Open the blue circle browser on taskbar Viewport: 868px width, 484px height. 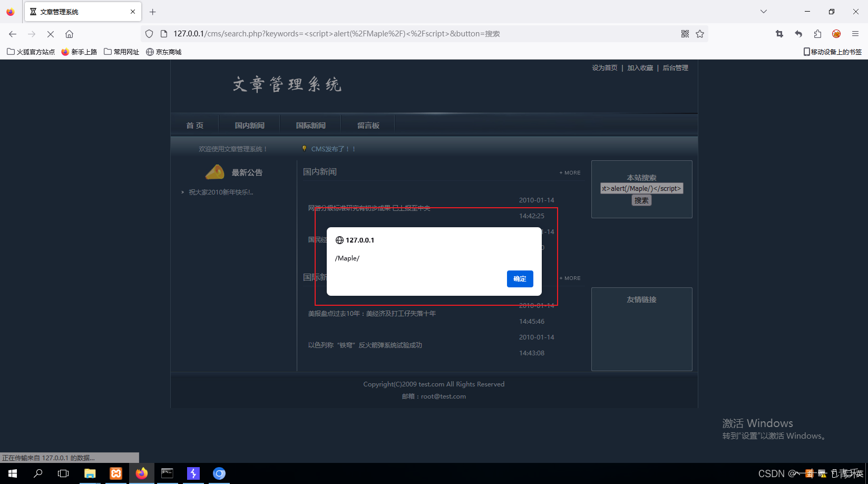pyautogui.click(x=219, y=473)
